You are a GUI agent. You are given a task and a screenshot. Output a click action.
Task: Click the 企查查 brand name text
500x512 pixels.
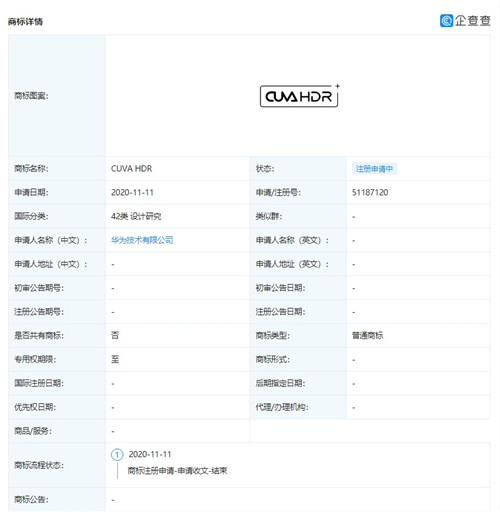click(473, 21)
